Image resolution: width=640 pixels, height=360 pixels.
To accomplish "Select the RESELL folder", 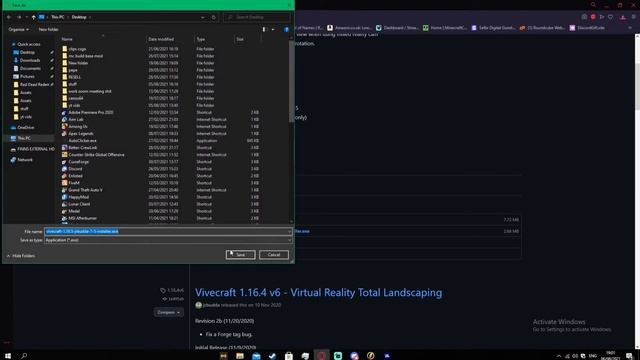I will (x=74, y=77).
